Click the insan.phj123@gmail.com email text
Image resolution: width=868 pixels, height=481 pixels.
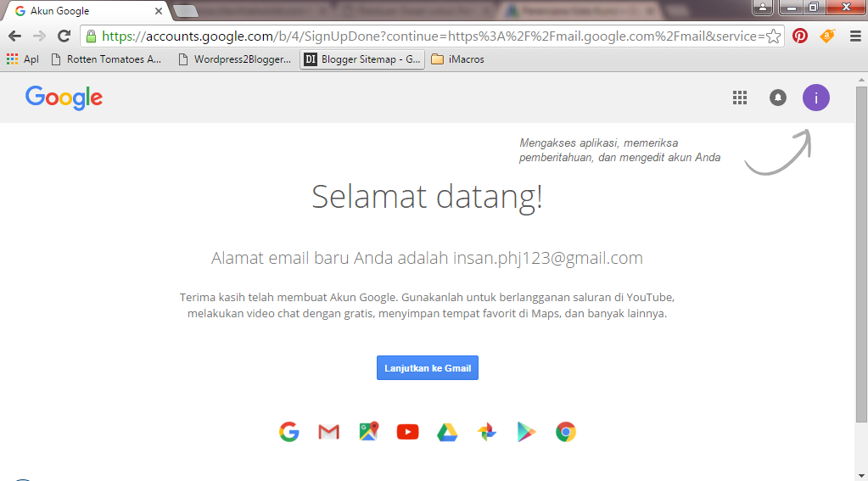click(x=548, y=258)
